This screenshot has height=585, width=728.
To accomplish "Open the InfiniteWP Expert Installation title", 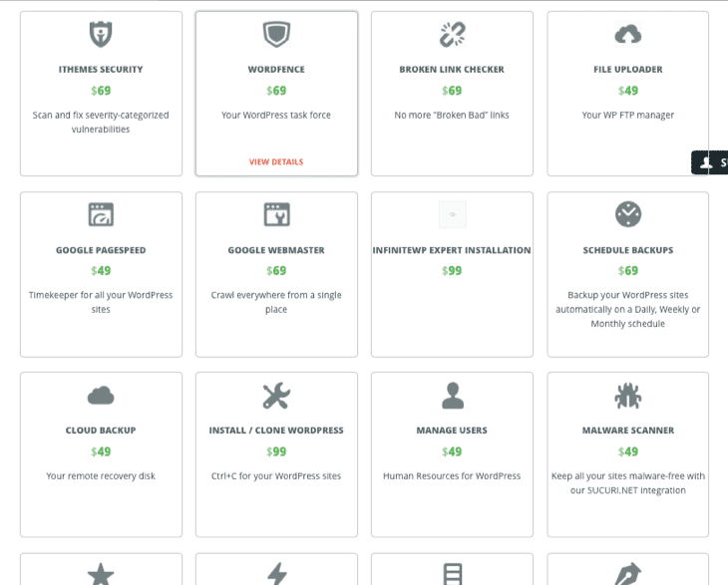I will click(x=452, y=250).
